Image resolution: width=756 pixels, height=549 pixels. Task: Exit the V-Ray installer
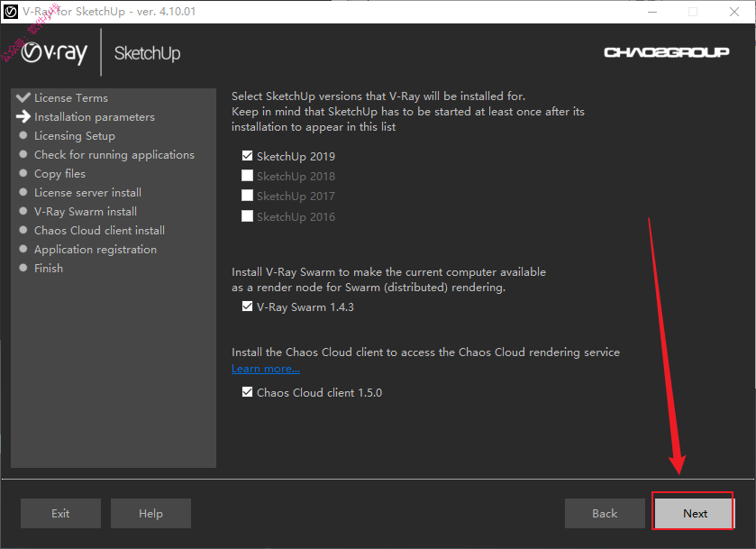60,513
